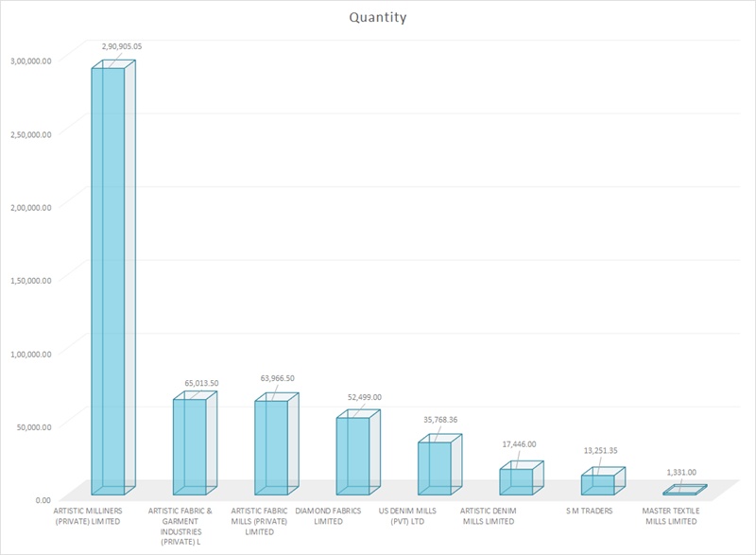This screenshot has width=756, height=555.
Task: Click axis value 1,00,000.00
Action: pyautogui.click(x=31, y=354)
